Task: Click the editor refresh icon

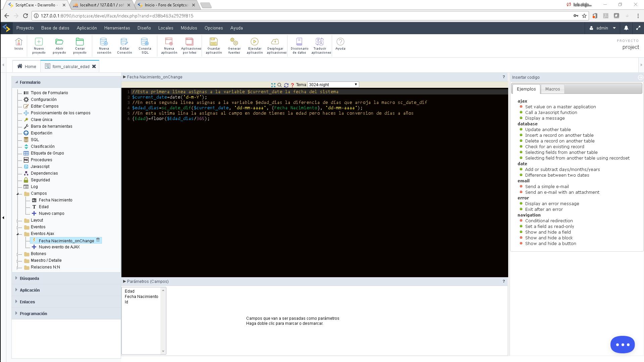Action: [286, 85]
